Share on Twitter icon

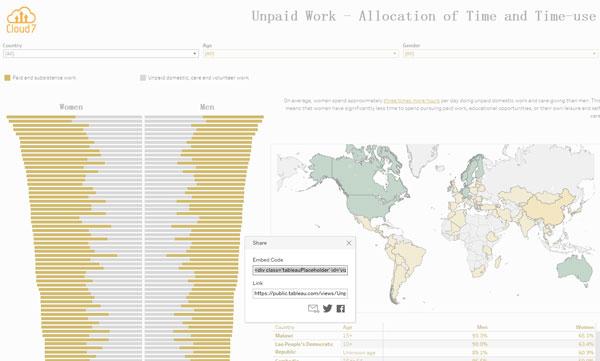pyautogui.click(x=328, y=309)
